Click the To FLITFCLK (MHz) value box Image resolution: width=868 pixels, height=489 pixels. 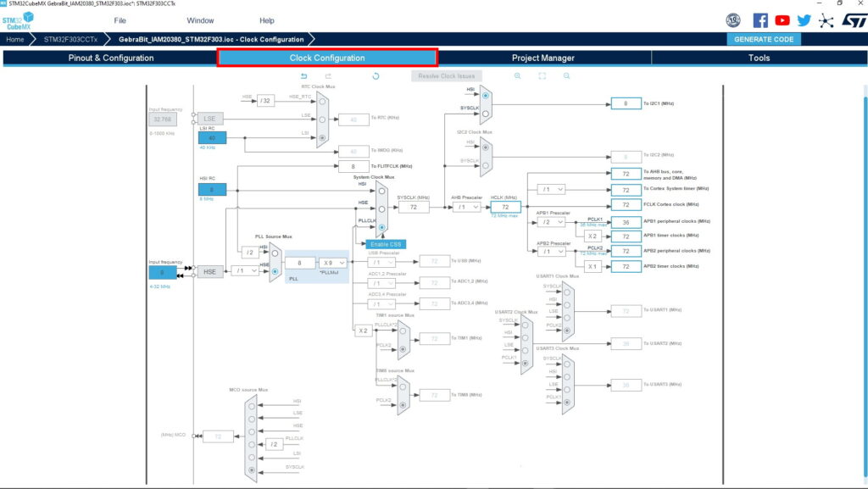point(353,166)
